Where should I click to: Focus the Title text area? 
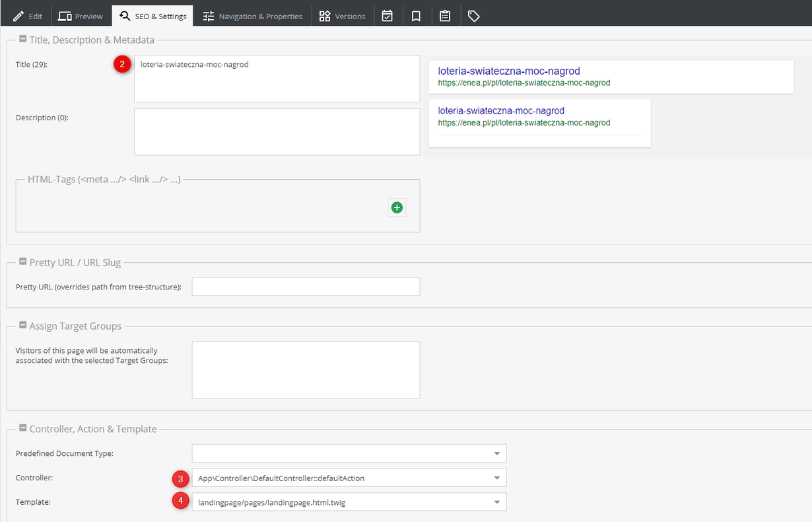(277, 79)
